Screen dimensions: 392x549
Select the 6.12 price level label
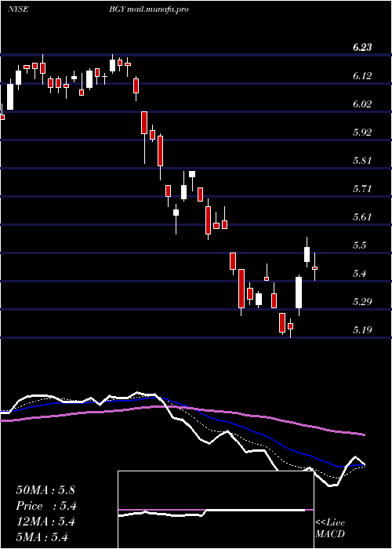pos(362,76)
